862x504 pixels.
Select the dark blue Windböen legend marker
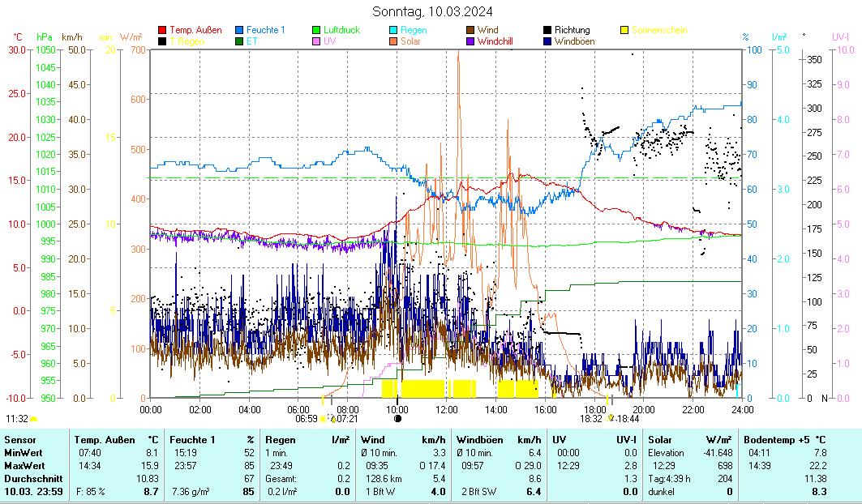(548, 41)
